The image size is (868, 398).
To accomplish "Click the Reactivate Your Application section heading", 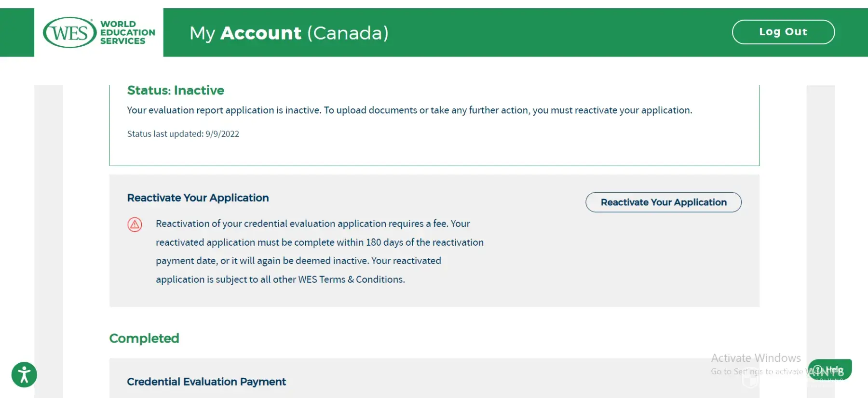I will 198,198.
